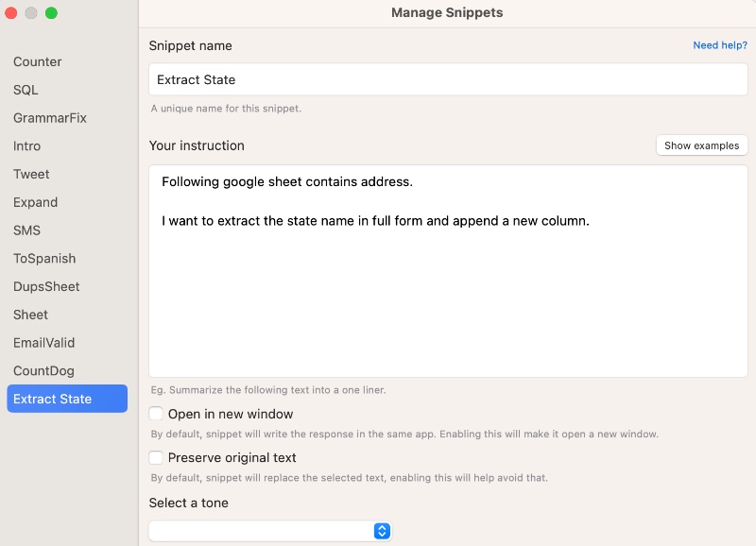The height and width of the screenshot is (546, 756).
Task: Toggle Preserve original text checkbox
Action: (157, 457)
